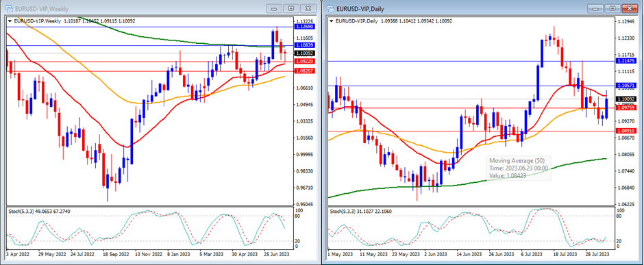Select the red 1.08267 price label
The width and height of the screenshot is (644, 265).
[304, 71]
